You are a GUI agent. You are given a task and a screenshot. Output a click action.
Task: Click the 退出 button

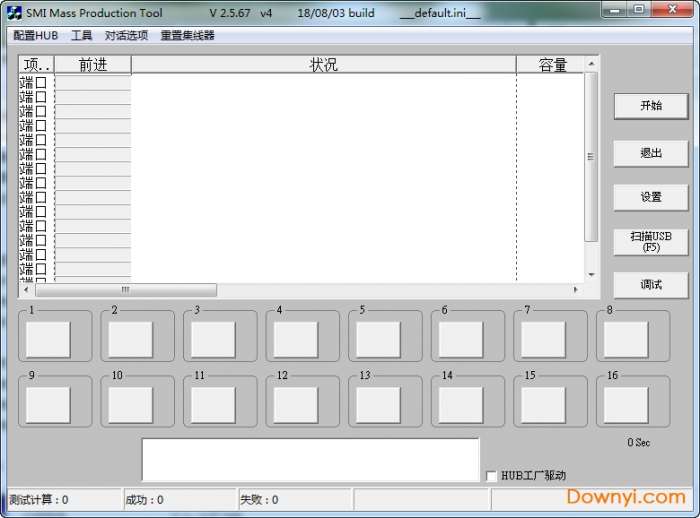[x=651, y=153]
